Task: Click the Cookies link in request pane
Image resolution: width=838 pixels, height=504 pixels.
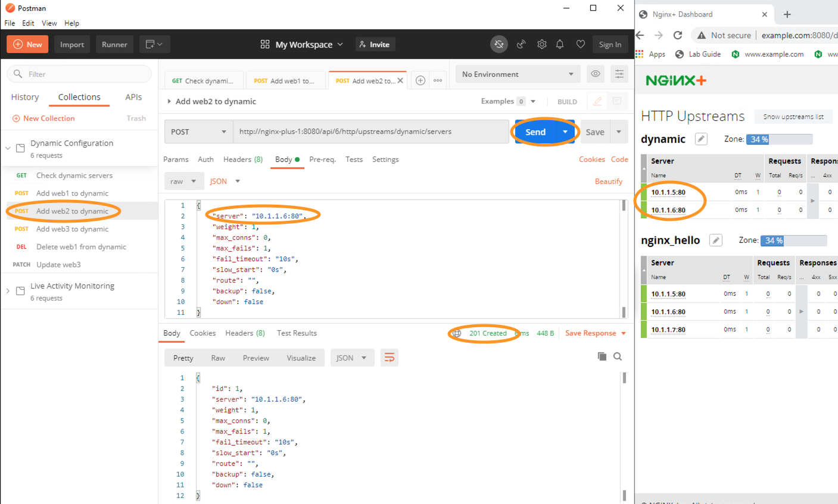Action: [591, 159]
